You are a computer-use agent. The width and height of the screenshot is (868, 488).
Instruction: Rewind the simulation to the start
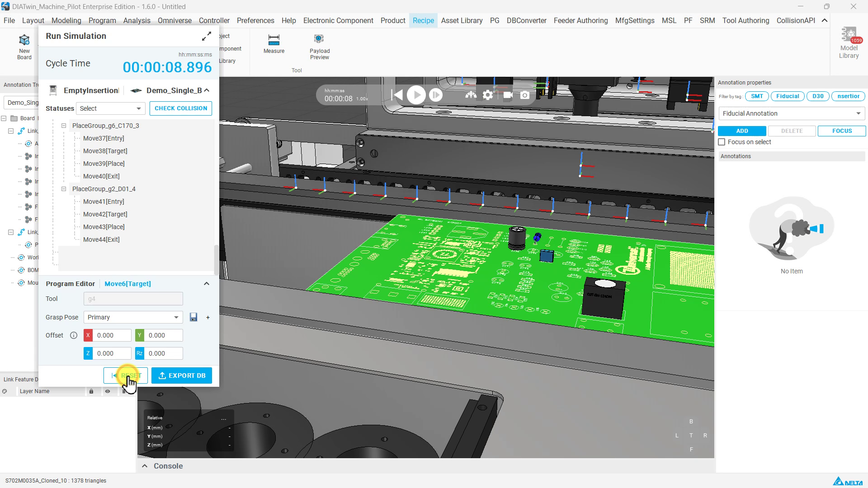pos(397,95)
